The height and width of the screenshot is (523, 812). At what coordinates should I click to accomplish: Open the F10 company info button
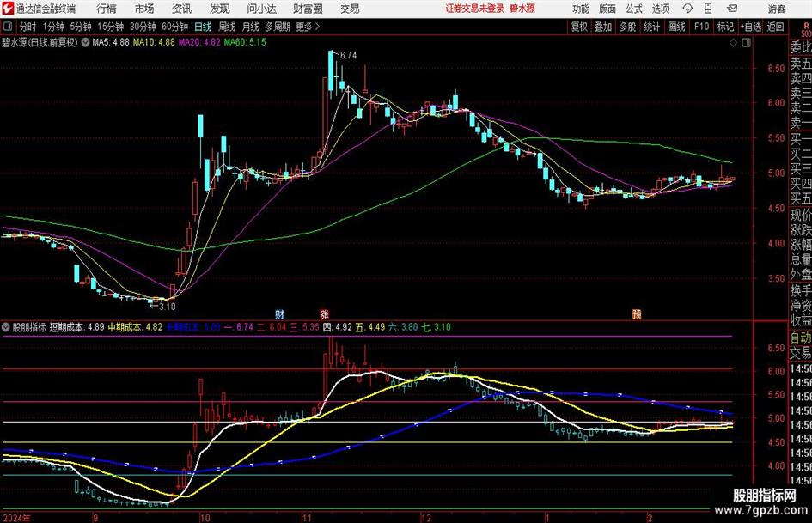coord(701,27)
